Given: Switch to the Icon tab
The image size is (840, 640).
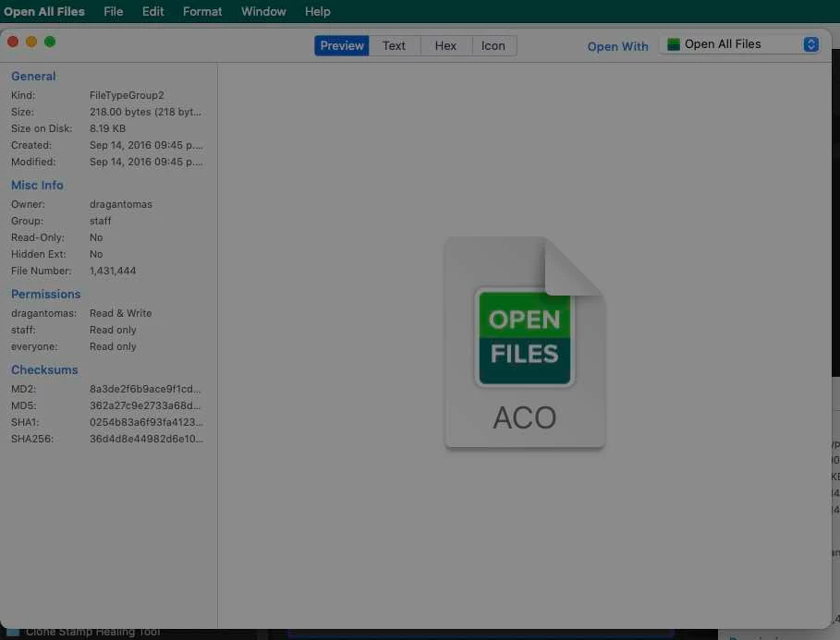Looking at the screenshot, I should tap(493, 45).
